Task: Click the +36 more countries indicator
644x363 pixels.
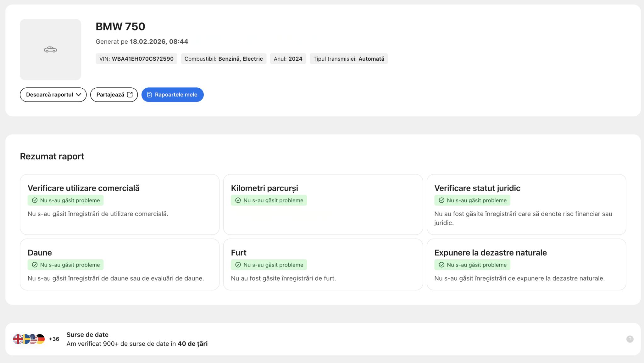Action: pos(54,339)
